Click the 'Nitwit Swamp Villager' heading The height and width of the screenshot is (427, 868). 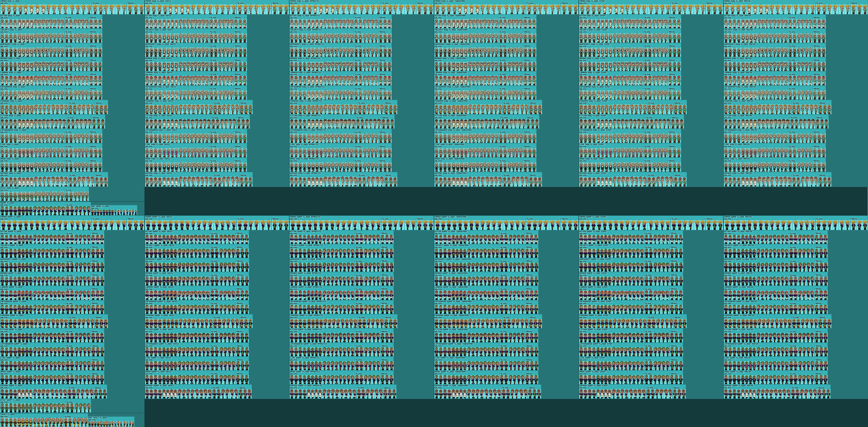tap(10, 400)
